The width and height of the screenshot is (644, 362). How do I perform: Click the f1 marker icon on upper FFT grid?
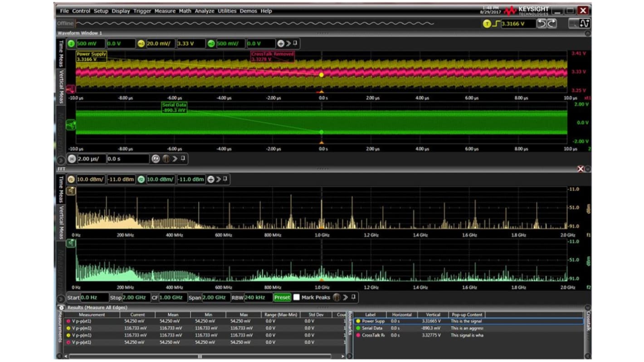pyautogui.click(x=71, y=191)
